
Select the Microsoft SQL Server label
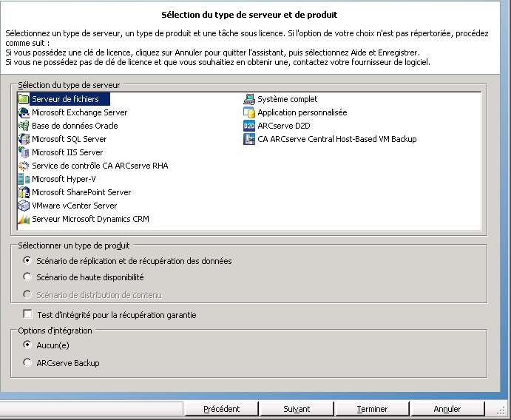pyautogui.click(x=69, y=139)
